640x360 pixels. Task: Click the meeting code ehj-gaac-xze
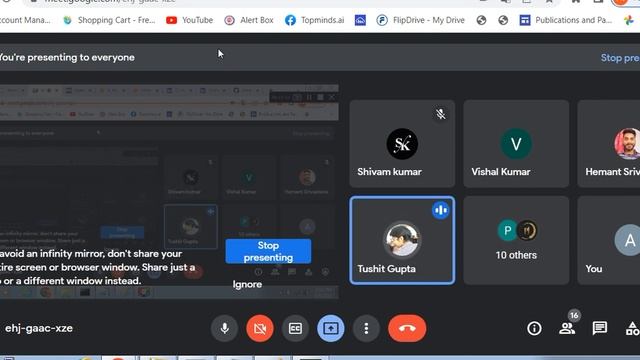[38, 328]
